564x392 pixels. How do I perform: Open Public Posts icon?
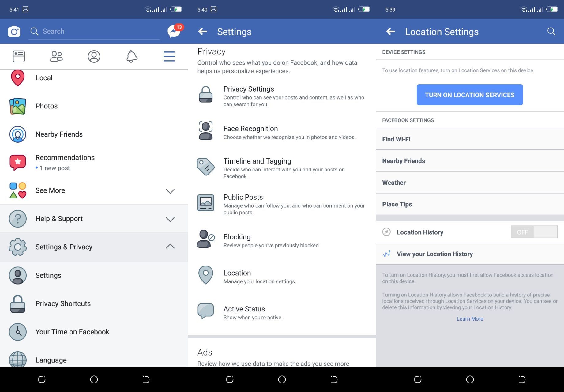point(206,203)
